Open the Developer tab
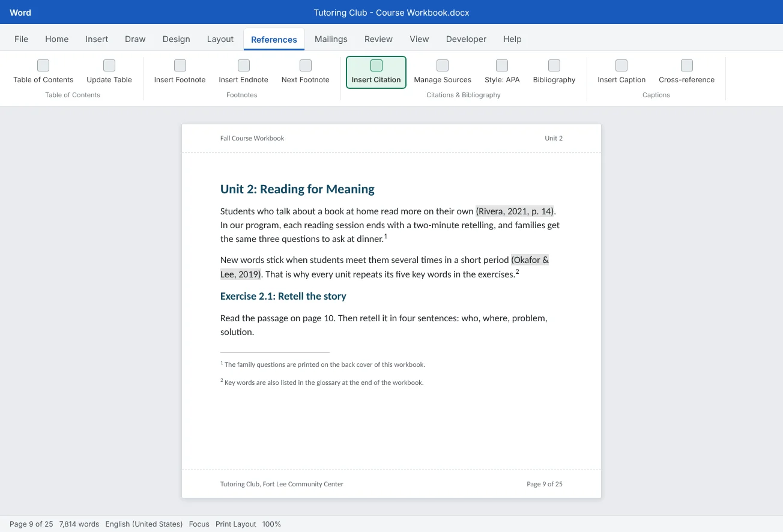The width and height of the screenshot is (783, 532). click(x=466, y=39)
